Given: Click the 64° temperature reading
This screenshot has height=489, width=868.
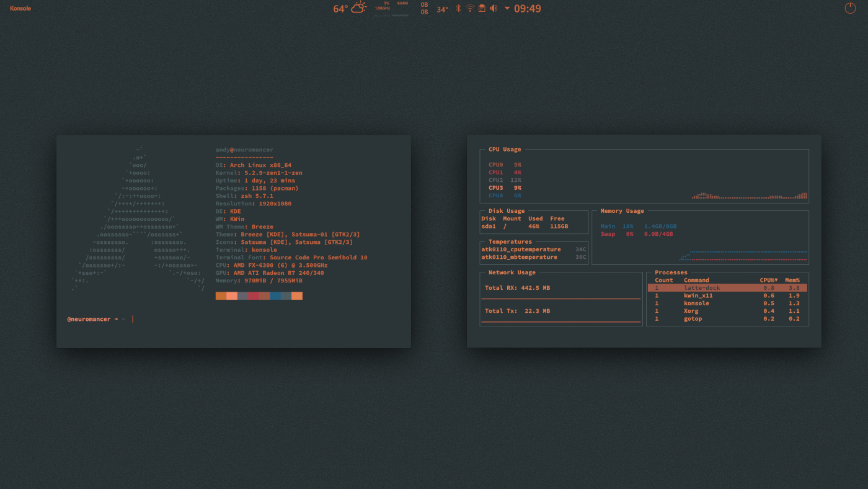Looking at the screenshot, I should coord(340,9).
